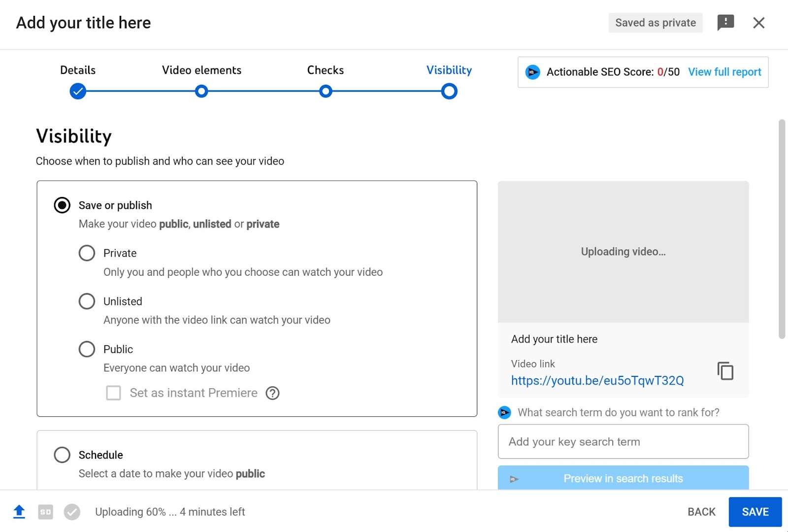Click the key search term field
This screenshot has height=532, width=788.
pyautogui.click(x=623, y=441)
